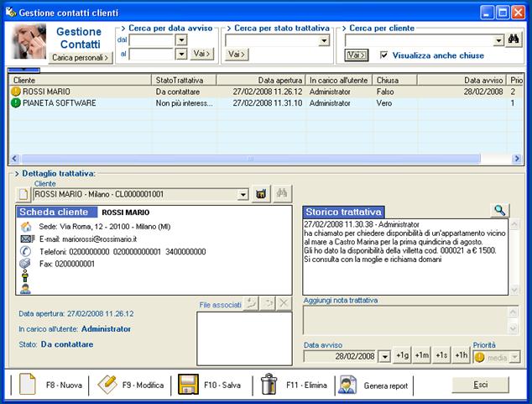Image resolution: width=532 pixels, height=404 pixels.
Task: Add one hour with the +1h button
Action: point(461,355)
